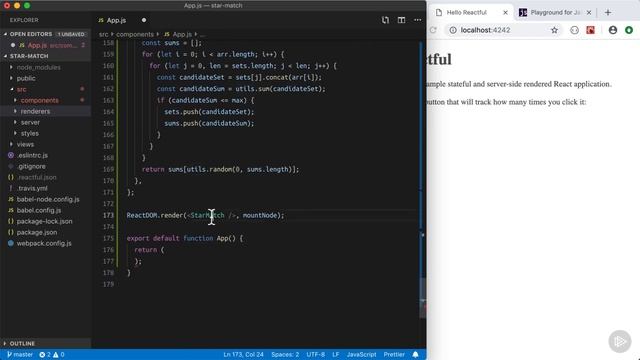The image size is (640, 360).
Task: Change encoding via UTF-8 status item
Action: 316,354
